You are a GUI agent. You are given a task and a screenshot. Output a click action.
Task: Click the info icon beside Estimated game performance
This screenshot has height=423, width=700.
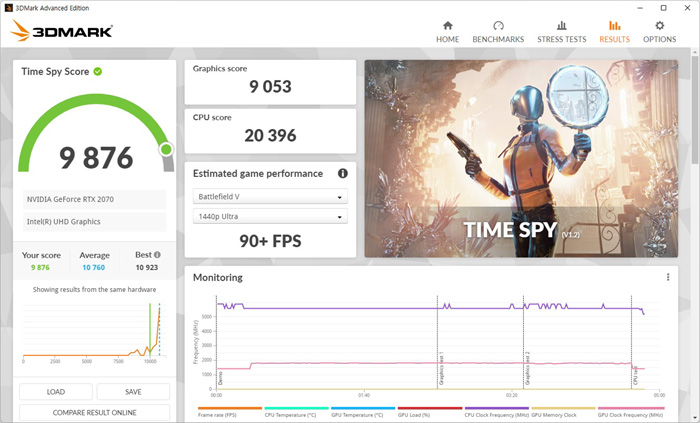[343, 173]
